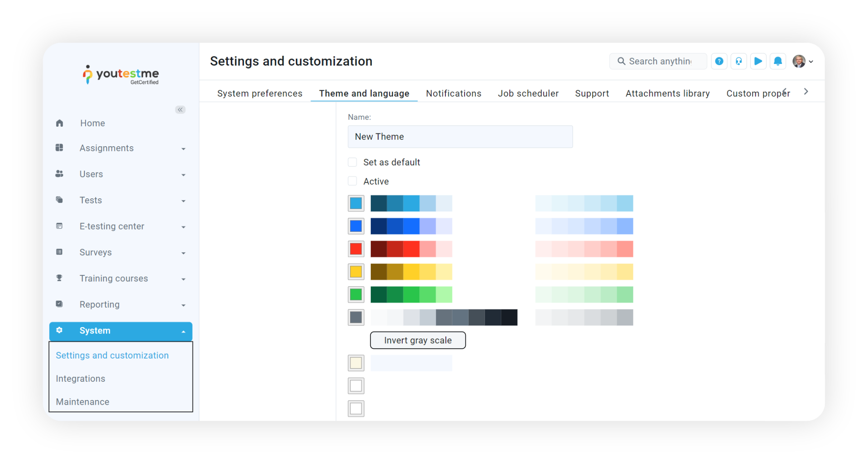The image size is (868, 464).
Task: Open the Integrations link
Action: (81, 378)
